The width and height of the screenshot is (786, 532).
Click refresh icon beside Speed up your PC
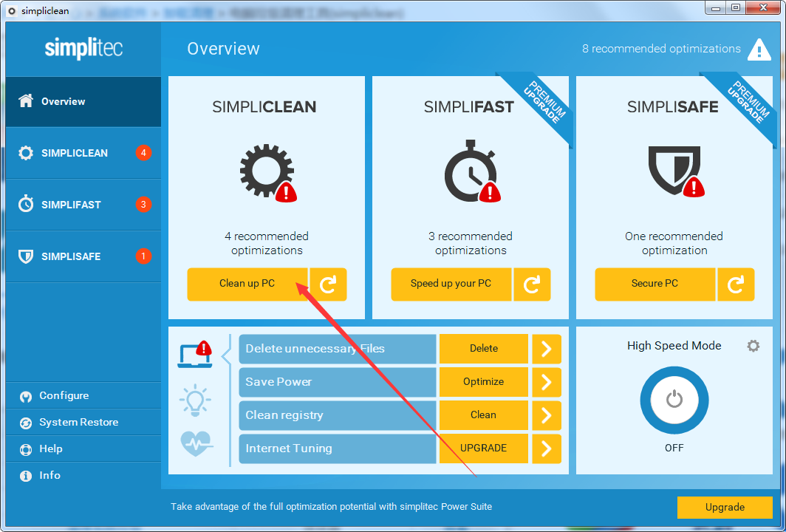click(532, 284)
